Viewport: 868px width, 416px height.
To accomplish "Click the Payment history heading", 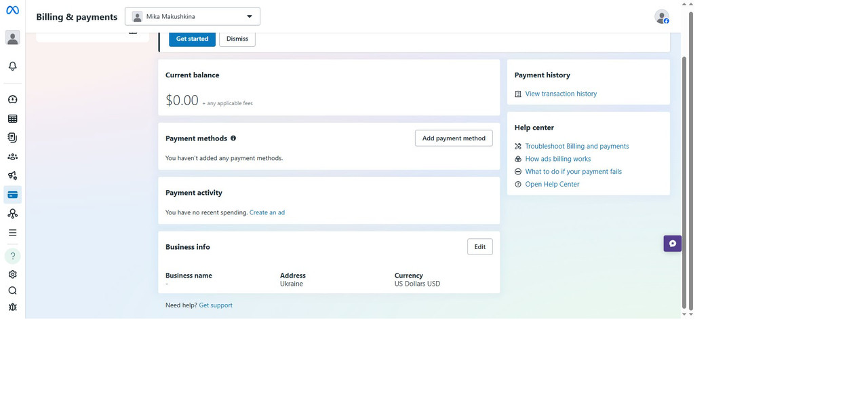I will click(542, 75).
